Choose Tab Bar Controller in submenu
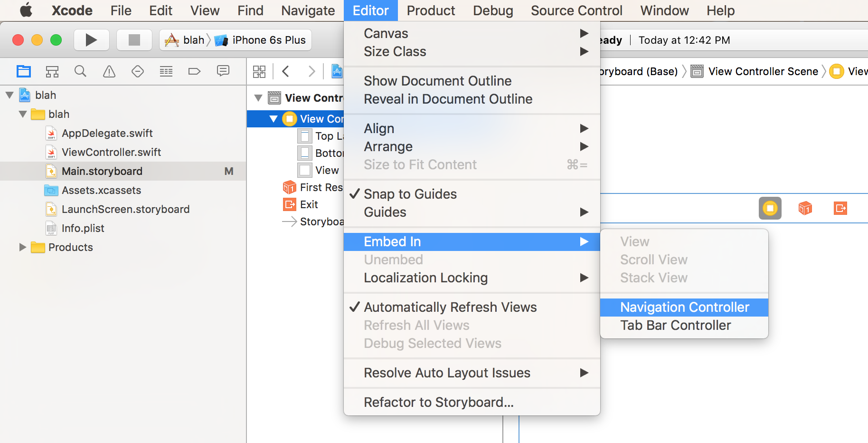868x443 pixels. 684,325
